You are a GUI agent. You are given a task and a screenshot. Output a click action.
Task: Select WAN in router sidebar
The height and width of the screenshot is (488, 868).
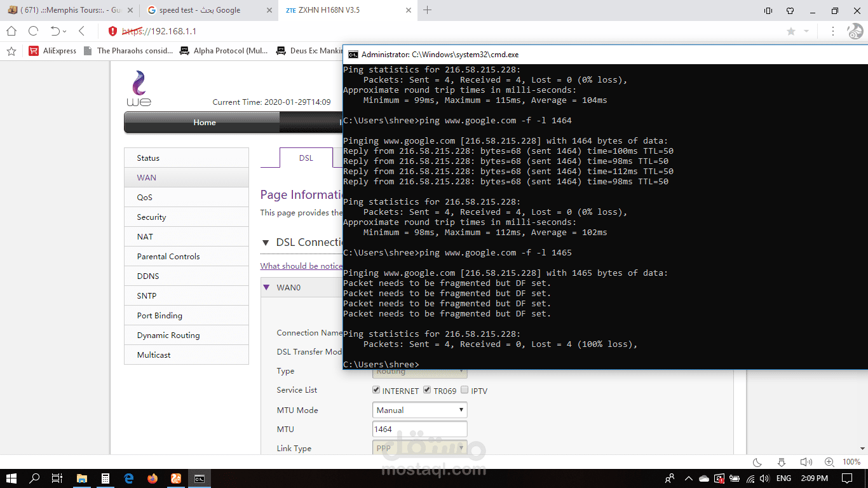tap(186, 178)
